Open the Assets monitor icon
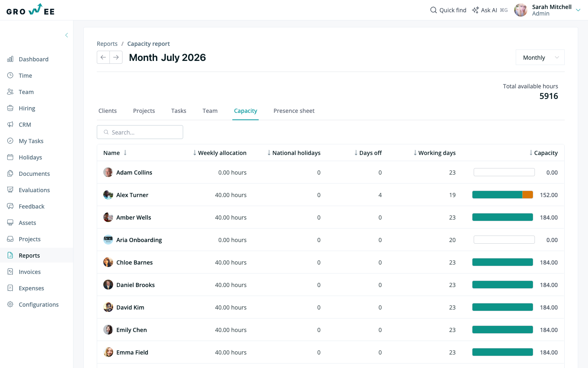 10,223
